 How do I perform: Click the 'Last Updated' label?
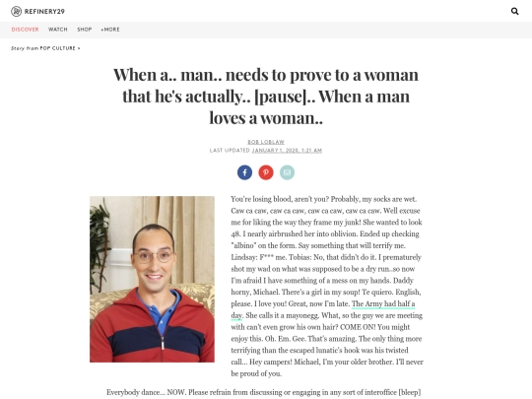click(230, 151)
